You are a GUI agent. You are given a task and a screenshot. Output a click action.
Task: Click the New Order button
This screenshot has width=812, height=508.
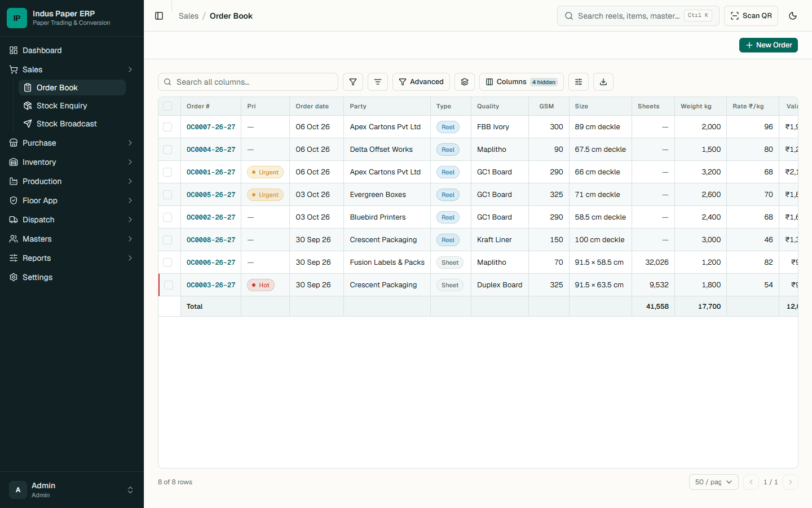coord(768,45)
